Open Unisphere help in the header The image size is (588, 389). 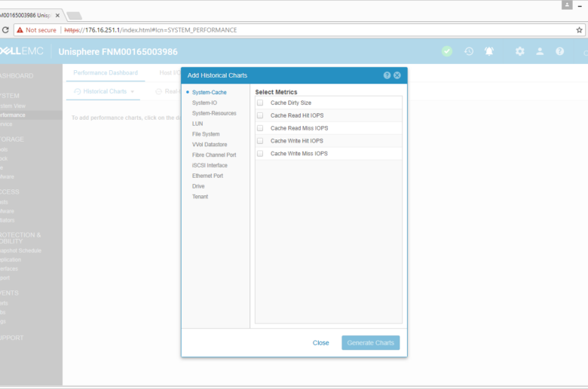(x=559, y=51)
